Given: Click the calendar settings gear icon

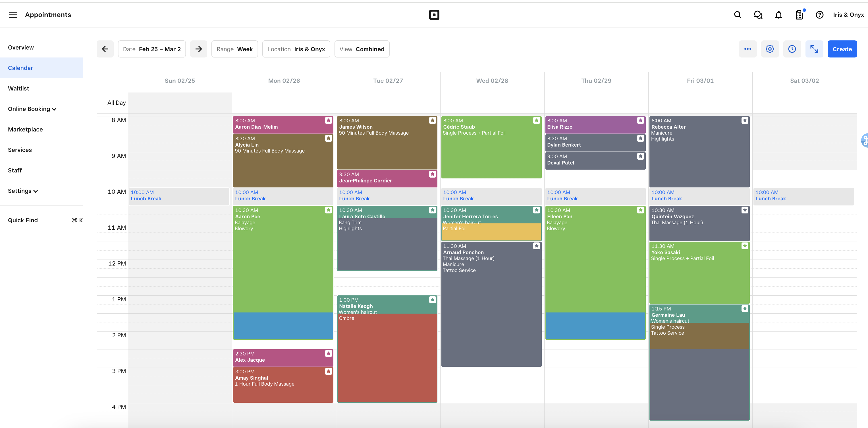Looking at the screenshot, I should [770, 49].
